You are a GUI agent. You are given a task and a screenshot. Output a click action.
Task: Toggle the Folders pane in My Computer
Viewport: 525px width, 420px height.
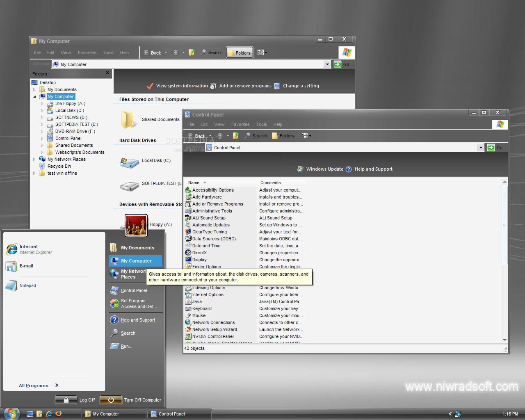[240, 52]
